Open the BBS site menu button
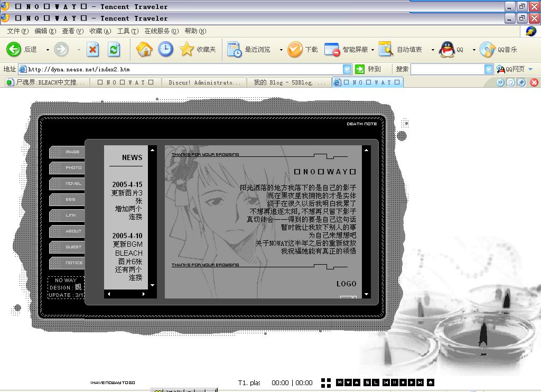The height and width of the screenshot is (392, 541). [x=67, y=200]
